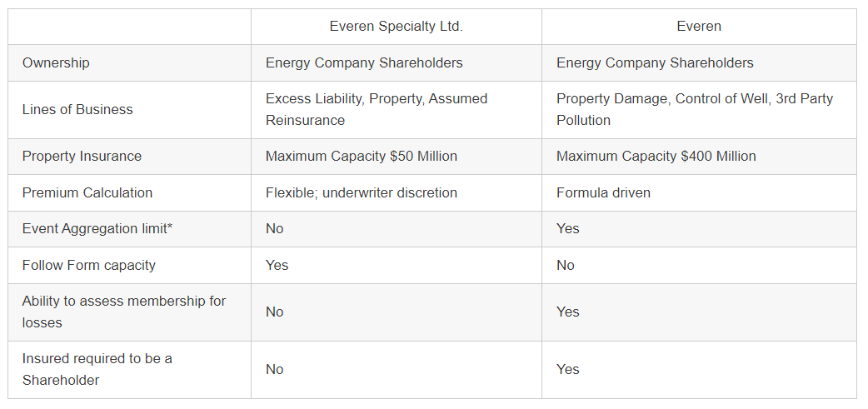Click the Lines of Business row label
868x409 pixels.
coord(77,110)
